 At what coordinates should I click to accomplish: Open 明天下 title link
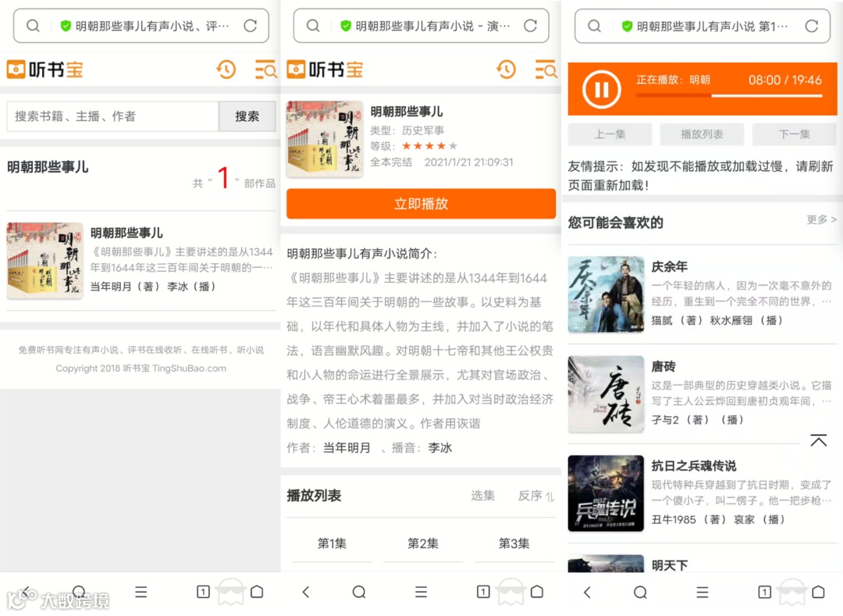click(x=670, y=565)
